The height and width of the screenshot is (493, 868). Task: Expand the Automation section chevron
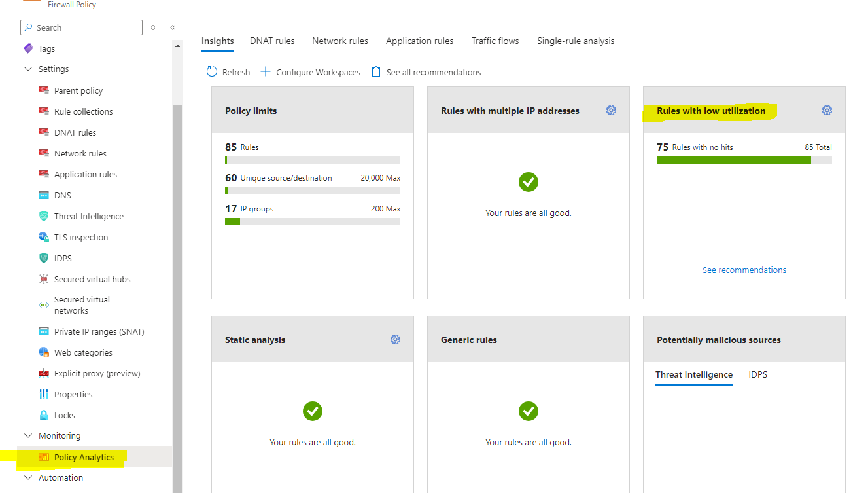28,478
